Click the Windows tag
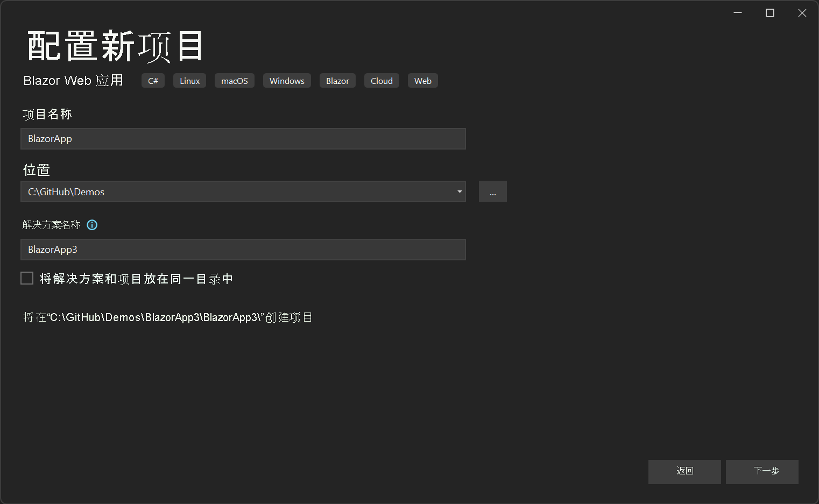Screen dimensions: 819x504 287,81
